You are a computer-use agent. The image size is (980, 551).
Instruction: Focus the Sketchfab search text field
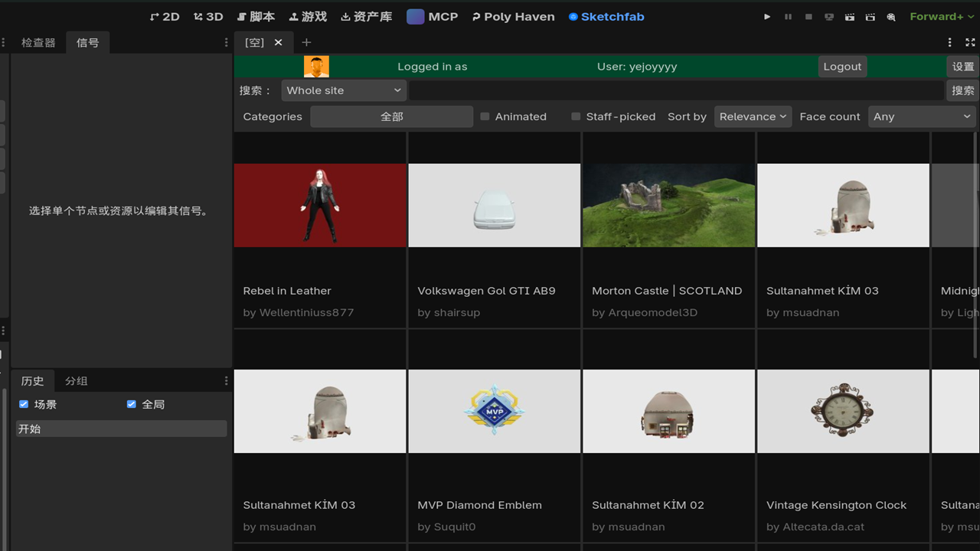(x=676, y=90)
